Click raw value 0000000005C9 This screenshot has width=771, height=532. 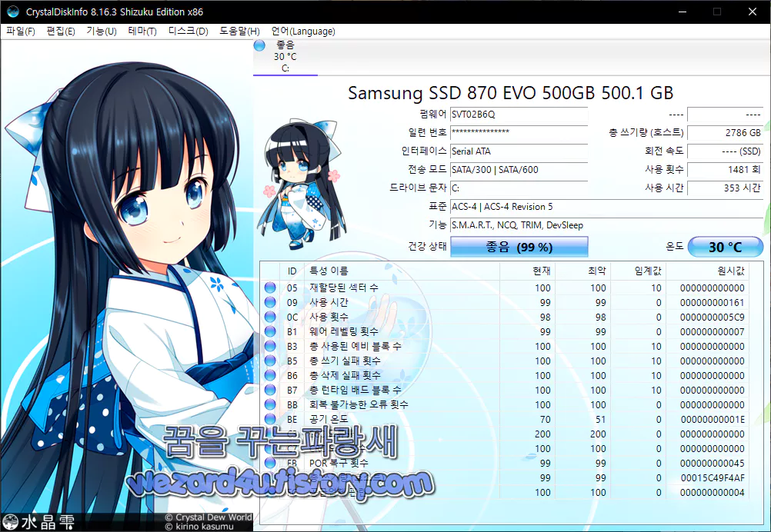pyautogui.click(x=712, y=318)
